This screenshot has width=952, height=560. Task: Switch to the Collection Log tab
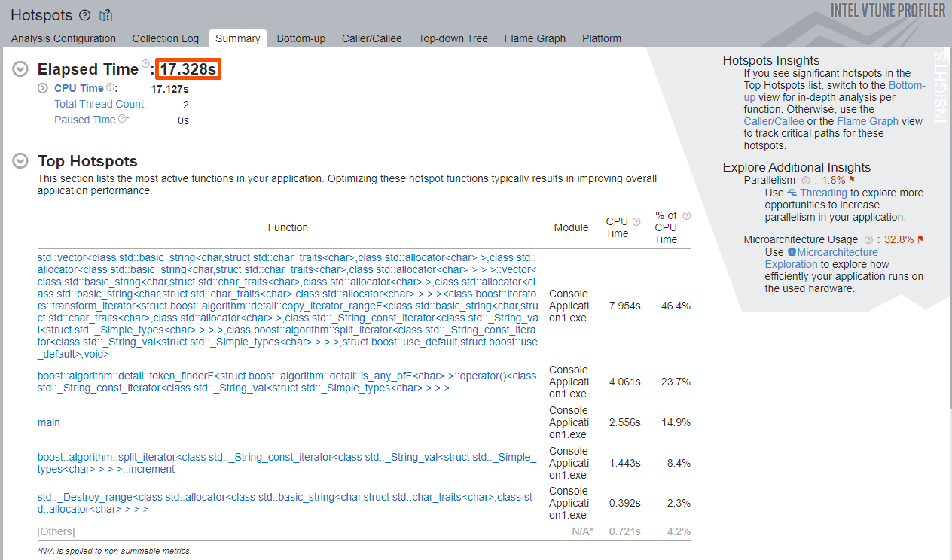pos(166,38)
